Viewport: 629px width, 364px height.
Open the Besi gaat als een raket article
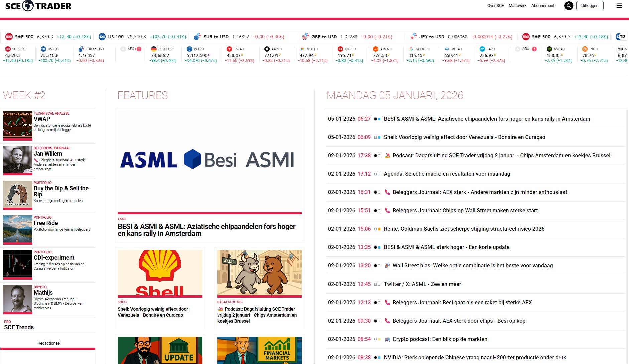(x=462, y=302)
